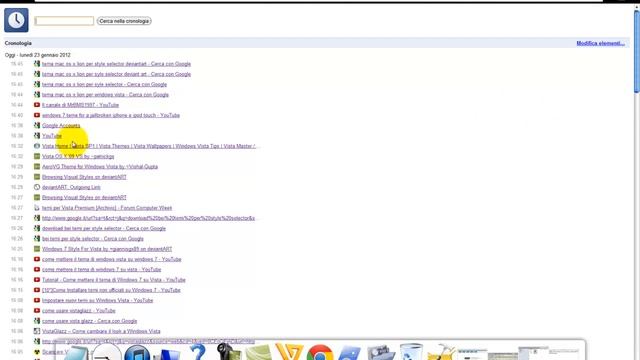Click the deviantART favicon beside 'Vista OS X 09 VS'
Screen dimensions: 640x360
click(37, 156)
